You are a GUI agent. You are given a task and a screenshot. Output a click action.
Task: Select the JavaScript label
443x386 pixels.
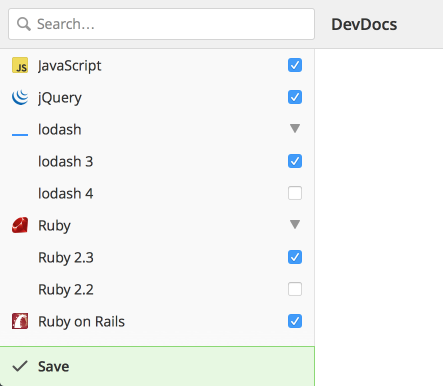point(70,66)
